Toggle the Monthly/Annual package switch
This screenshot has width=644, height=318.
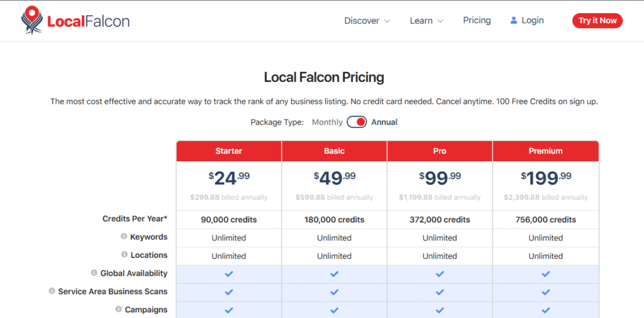(357, 122)
